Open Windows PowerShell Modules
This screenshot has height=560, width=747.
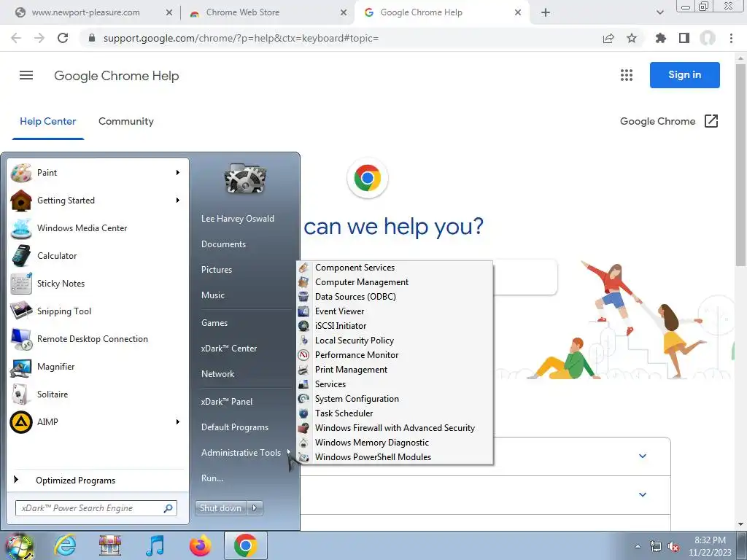[x=373, y=457]
